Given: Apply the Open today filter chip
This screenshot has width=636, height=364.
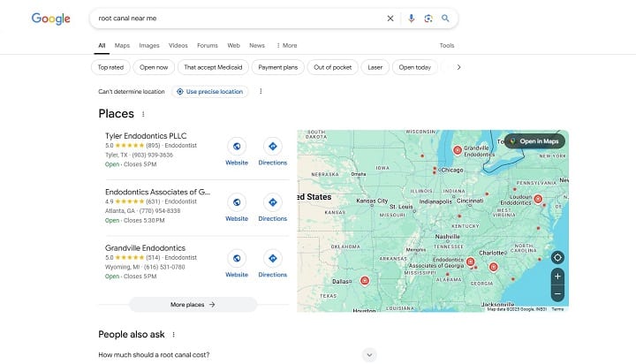Looking at the screenshot, I should pos(414,67).
